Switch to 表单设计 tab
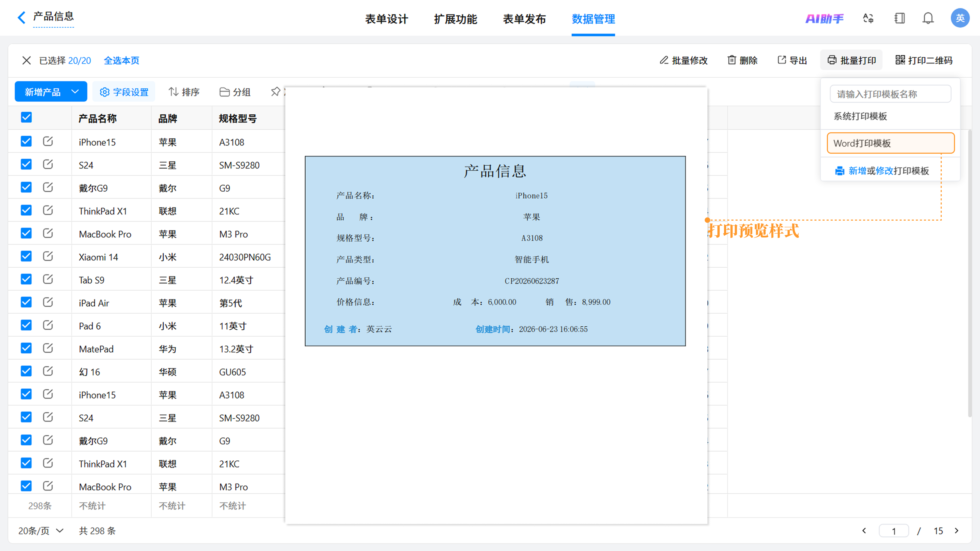The image size is (980, 551). pos(387,19)
